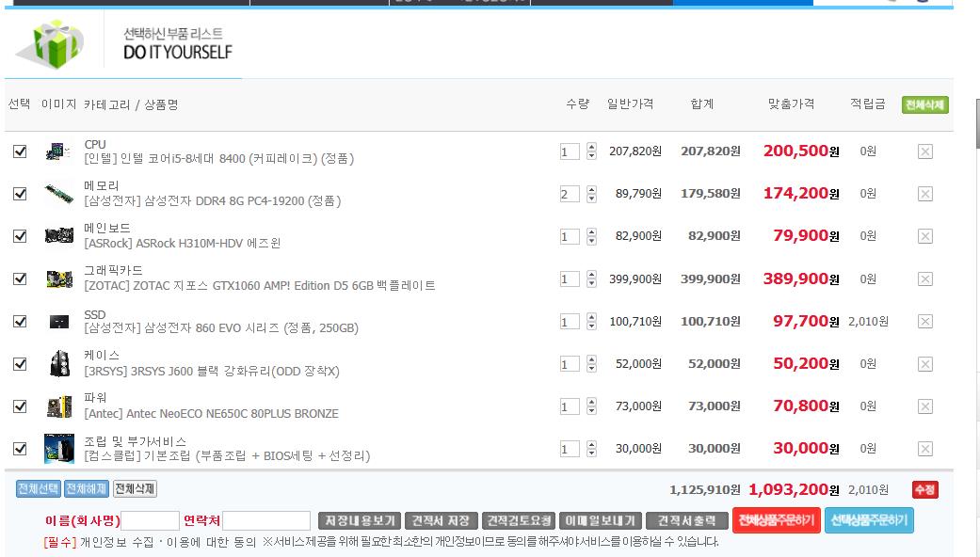Remove the 파워 item with its X icon
980x557 pixels.
(925, 406)
